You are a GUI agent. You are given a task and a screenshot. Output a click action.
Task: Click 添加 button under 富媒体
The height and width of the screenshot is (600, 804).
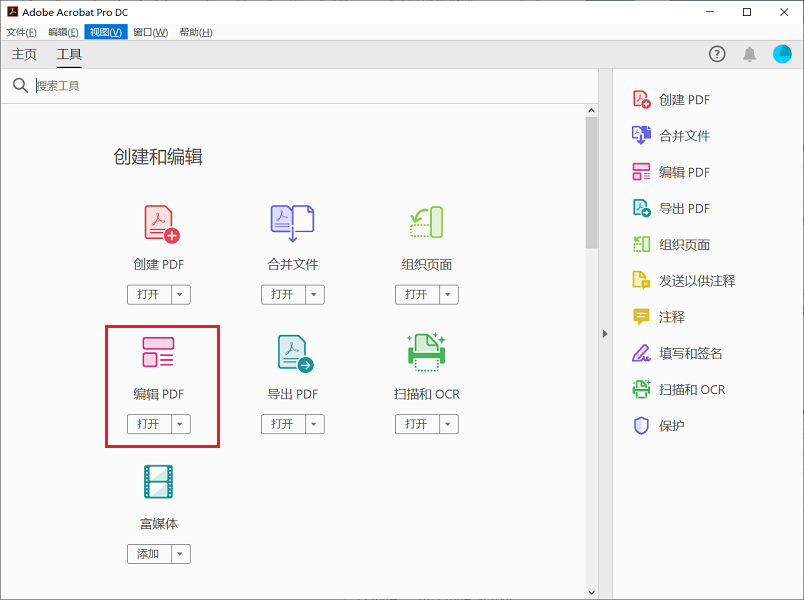pyautogui.click(x=149, y=554)
